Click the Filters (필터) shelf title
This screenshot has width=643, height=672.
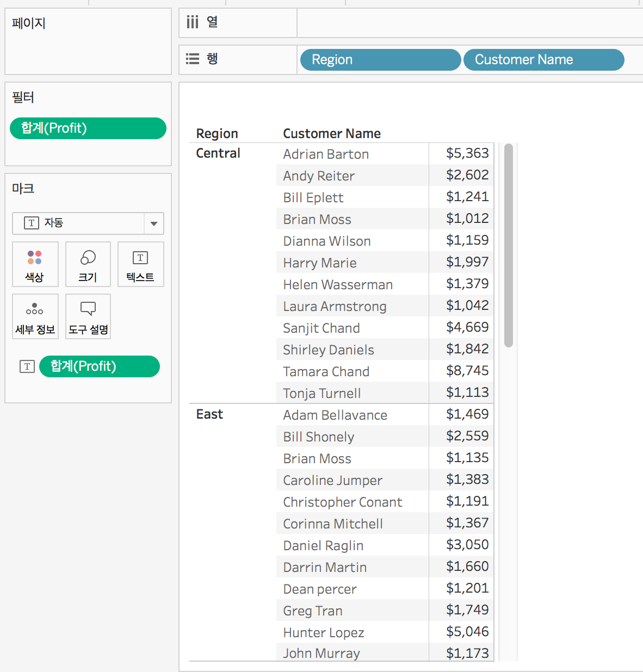[23, 97]
